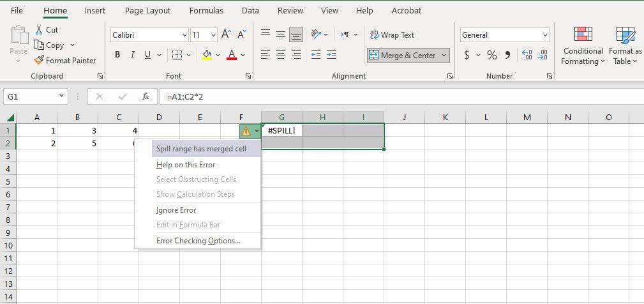644x304 pixels.
Task: Click the Copy icon
Action: point(39,45)
